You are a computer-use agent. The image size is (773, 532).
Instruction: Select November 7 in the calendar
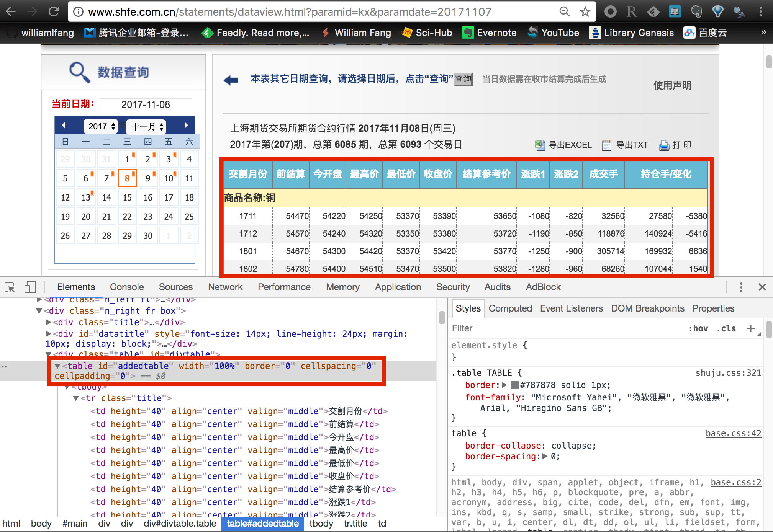coord(107,178)
